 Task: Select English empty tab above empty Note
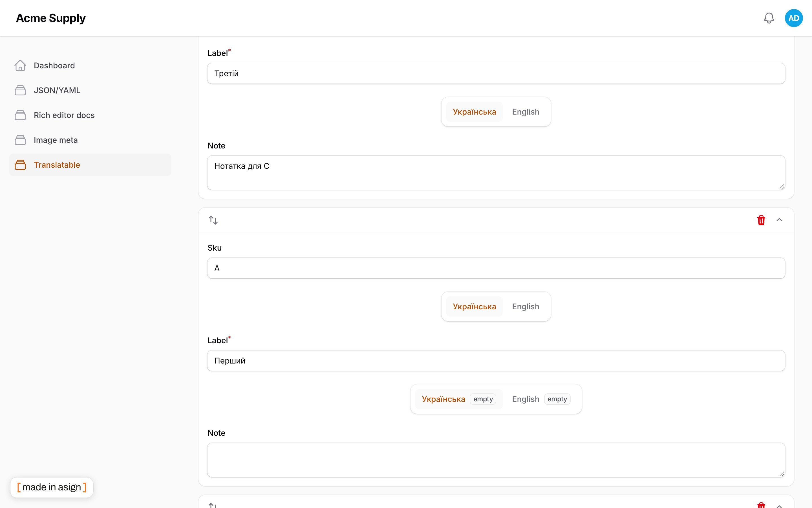tap(541, 399)
